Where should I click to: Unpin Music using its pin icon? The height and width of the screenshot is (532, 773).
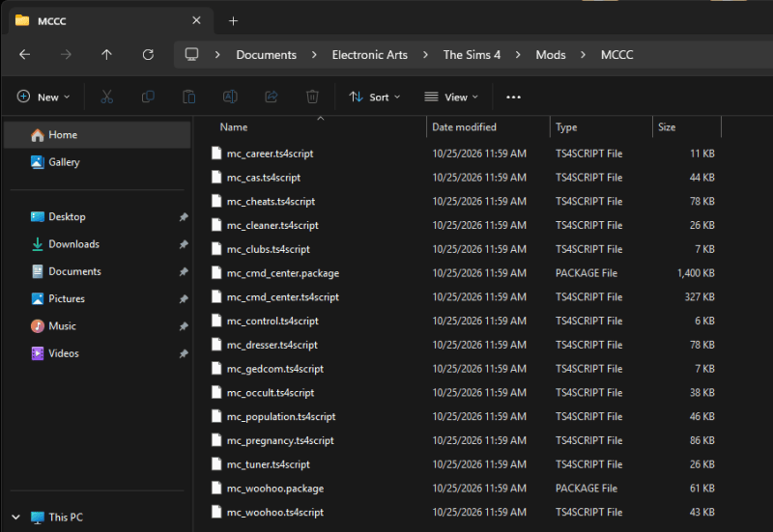(184, 326)
